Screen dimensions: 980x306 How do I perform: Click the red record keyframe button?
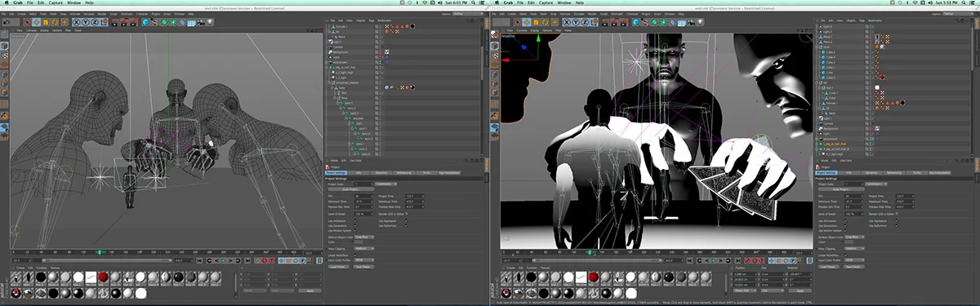[x=264, y=260]
